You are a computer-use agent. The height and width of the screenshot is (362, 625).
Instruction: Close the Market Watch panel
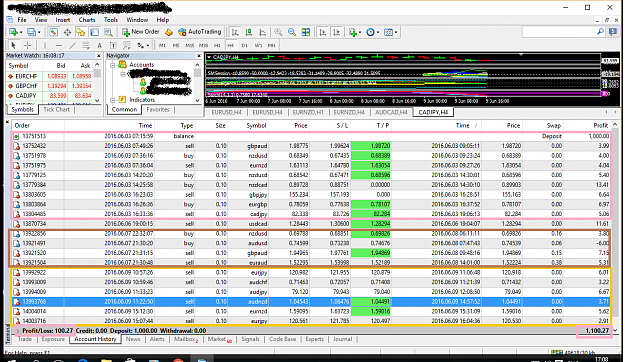[98, 56]
